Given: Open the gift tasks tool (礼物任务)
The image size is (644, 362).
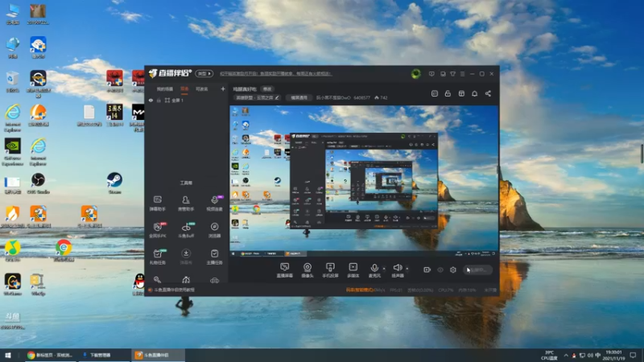Looking at the screenshot, I should 157,257.
